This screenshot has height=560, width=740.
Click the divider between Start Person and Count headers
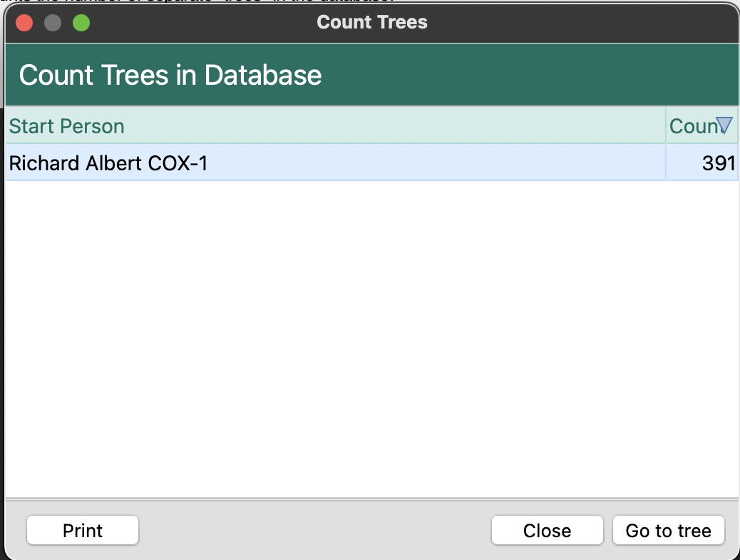[666, 126]
